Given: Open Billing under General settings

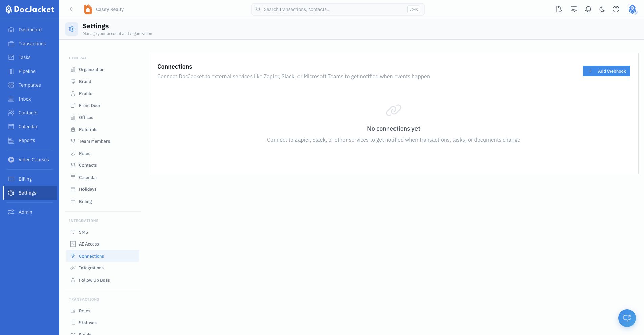Looking at the screenshot, I should (103, 201).
